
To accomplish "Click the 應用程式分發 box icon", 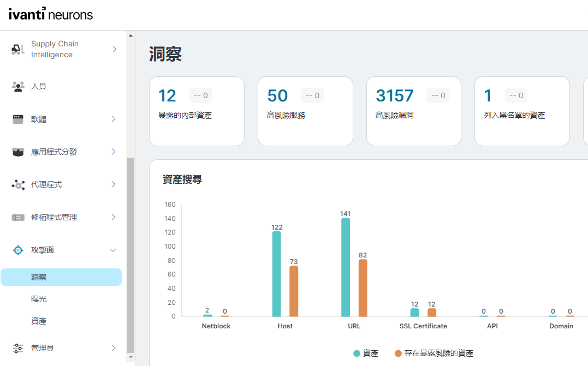I will (x=17, y=152).
